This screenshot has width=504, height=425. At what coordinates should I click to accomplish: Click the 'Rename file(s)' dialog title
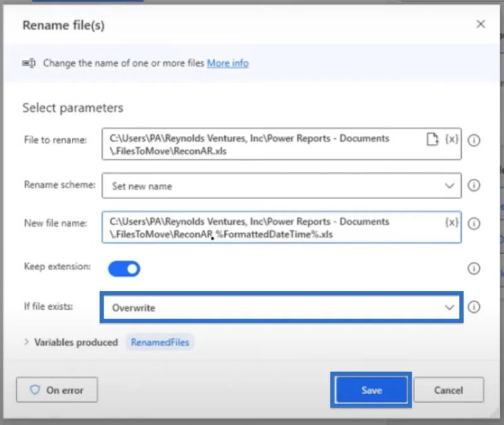click(64, 25)
